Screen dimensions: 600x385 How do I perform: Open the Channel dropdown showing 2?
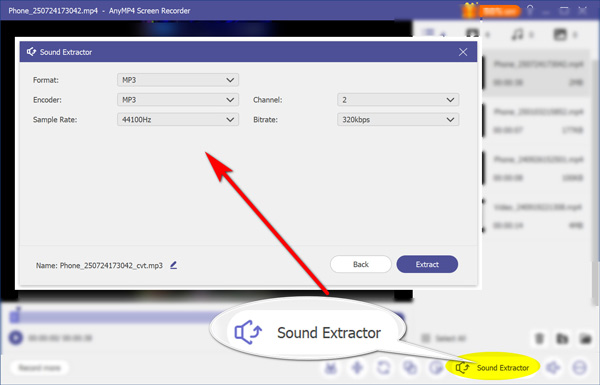pos(398,100)
